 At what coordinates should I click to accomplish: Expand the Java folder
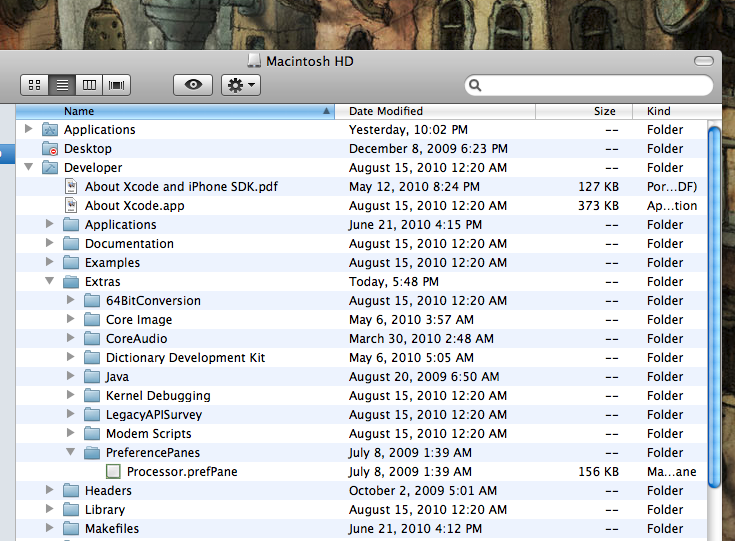tap(70, 376)
